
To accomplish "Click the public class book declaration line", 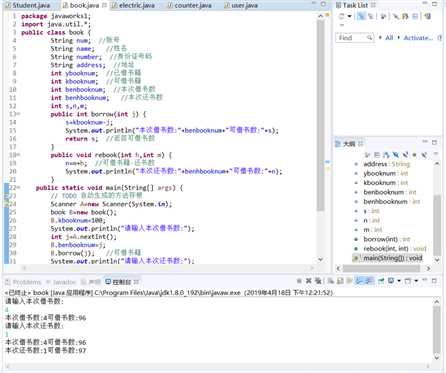I will tap(56, 32).
